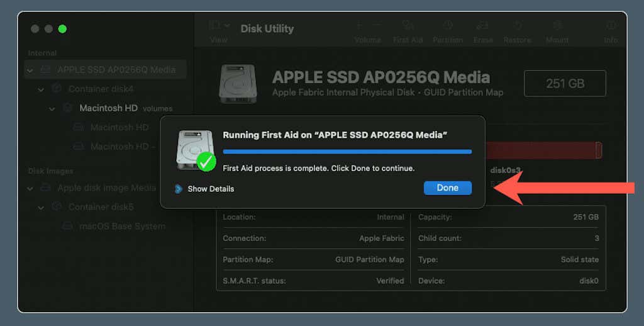Collapse the Apple disk image Media chevron
The image size is (644, 326).
pos(30,189)
